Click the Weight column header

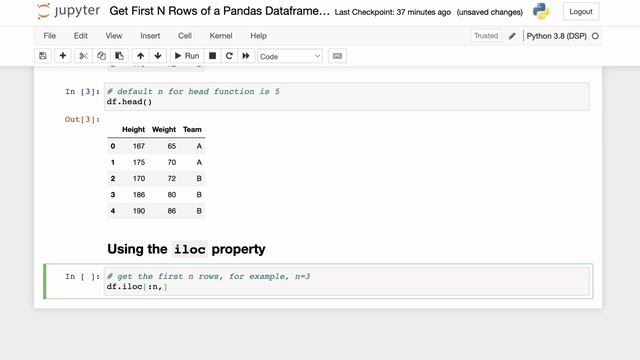pyautogui.click(x=164, y=130)
